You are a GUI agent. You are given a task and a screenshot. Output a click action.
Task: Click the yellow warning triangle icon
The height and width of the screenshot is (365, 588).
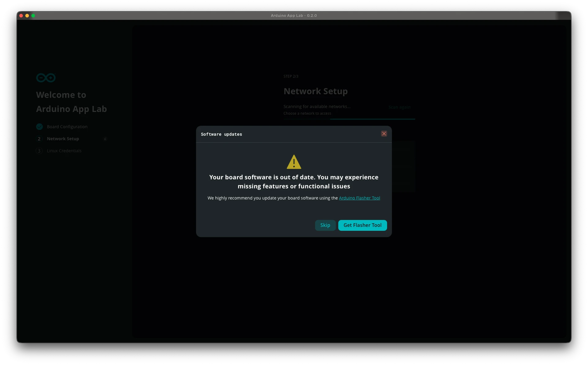294,162
